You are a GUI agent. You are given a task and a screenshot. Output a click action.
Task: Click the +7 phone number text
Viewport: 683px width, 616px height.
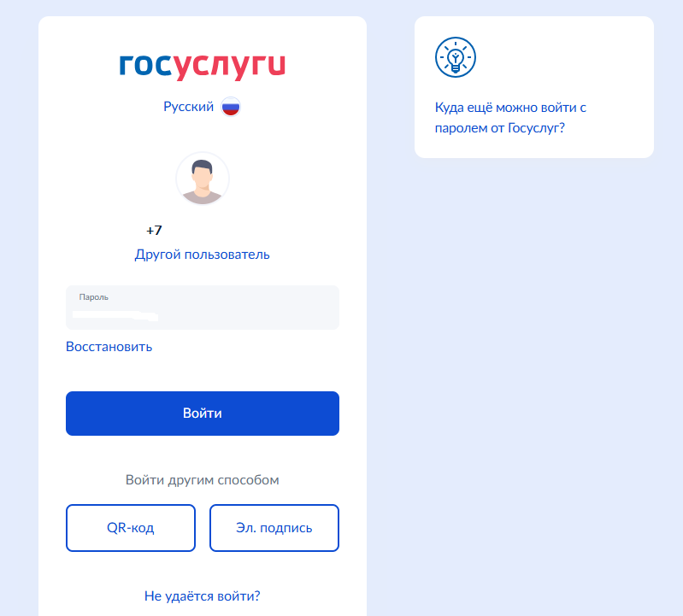coord(154,231)
